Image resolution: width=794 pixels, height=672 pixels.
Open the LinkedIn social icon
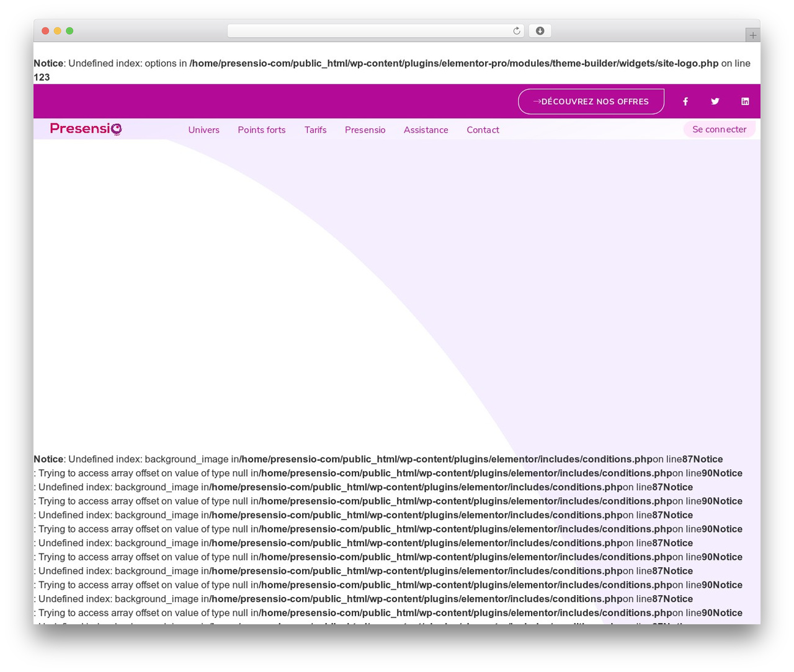pos(745,102)
